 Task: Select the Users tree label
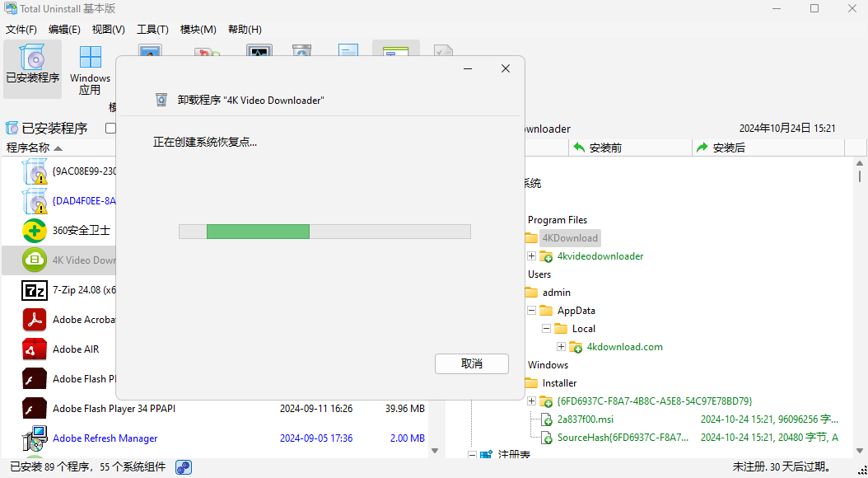[539, 274]
